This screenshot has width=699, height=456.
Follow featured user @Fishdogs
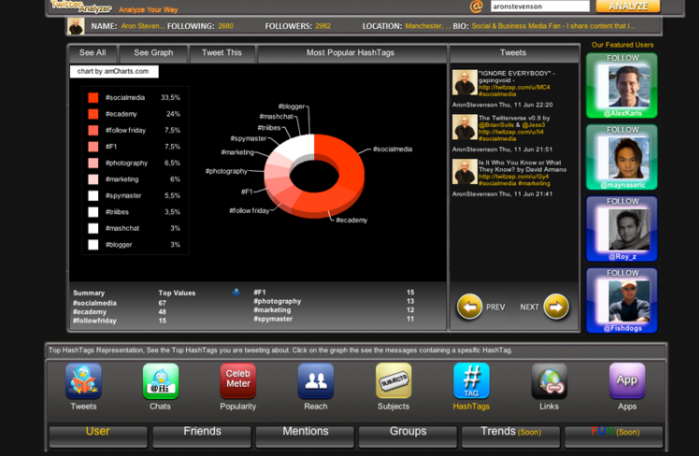(x=621, y=300)
